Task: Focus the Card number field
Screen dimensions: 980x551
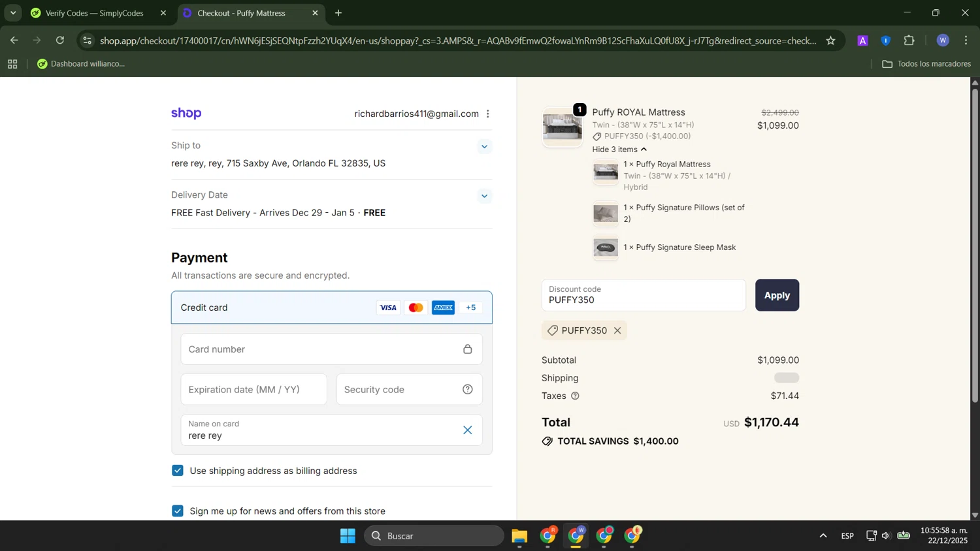Action: click(x=331, y=349)
